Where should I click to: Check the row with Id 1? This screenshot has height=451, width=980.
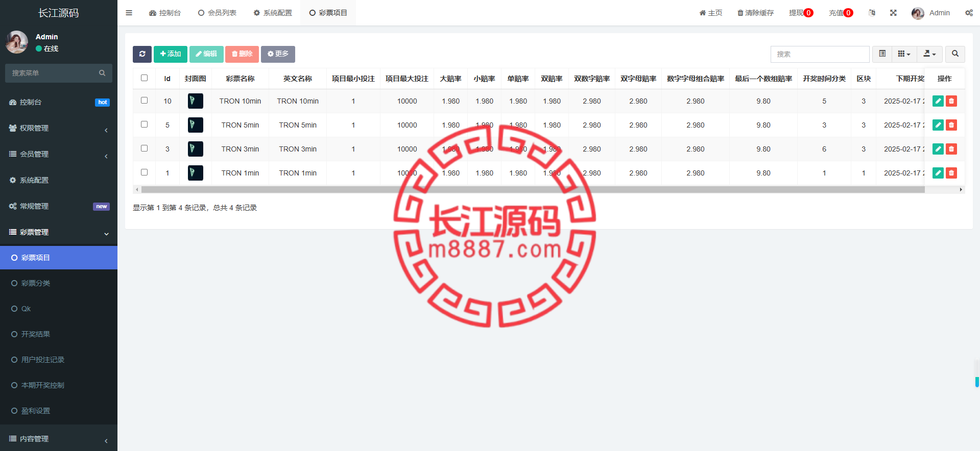click(x=144, y=172)
